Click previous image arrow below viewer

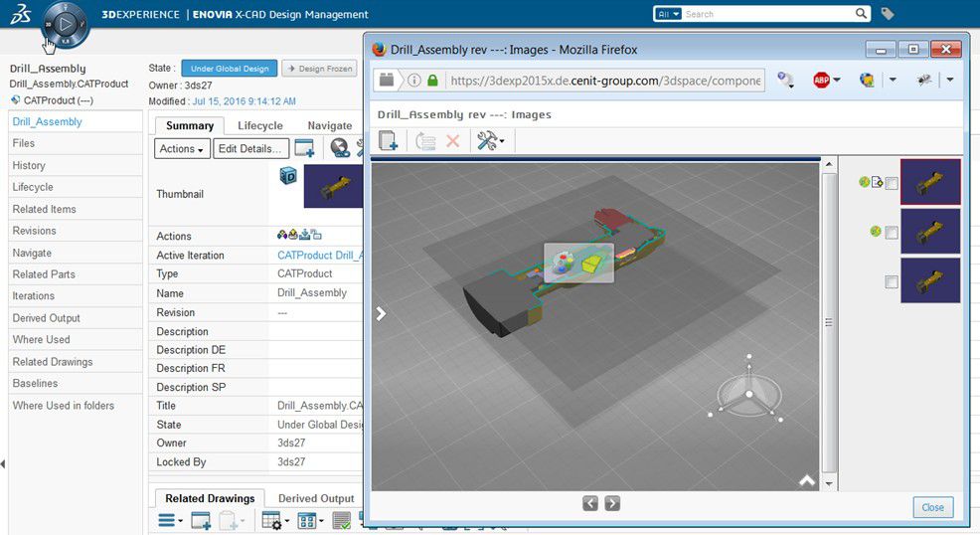pos(590,503)
